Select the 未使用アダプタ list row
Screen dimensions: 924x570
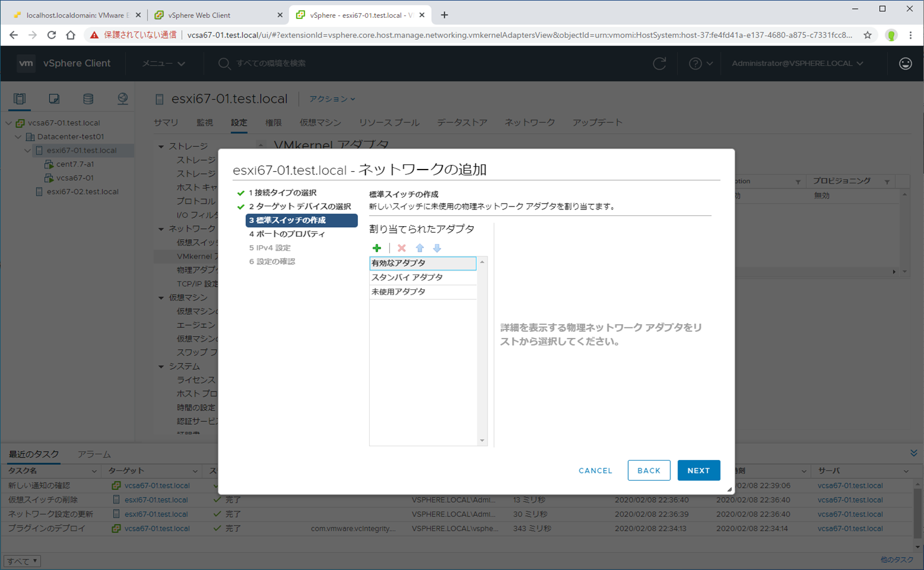click(x=423, y=292)
